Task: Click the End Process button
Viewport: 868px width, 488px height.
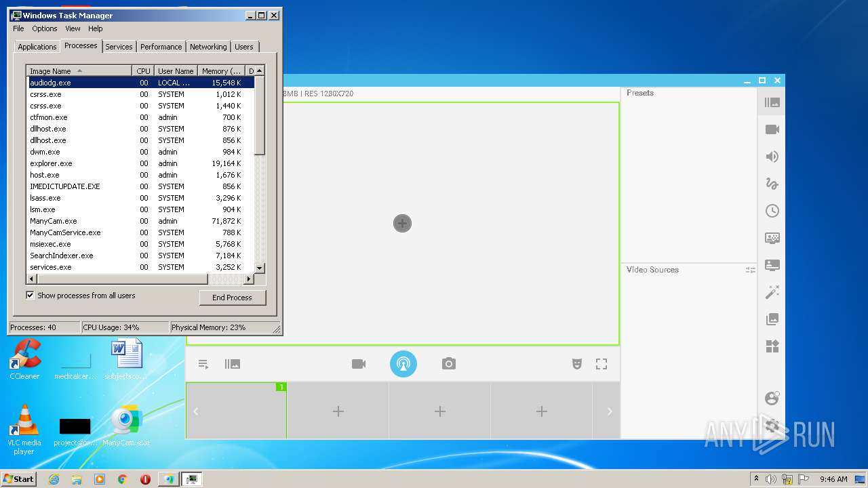Action: (233, 298)
